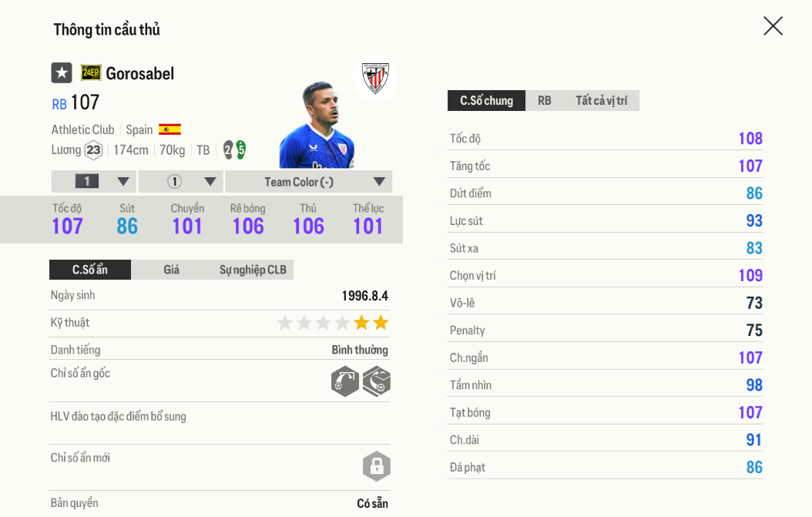Image resolution: width=812 pixels, height=517 pixels.
Task: Click the favorite star icon beside Gorosabel
Action: click(62, 73)
